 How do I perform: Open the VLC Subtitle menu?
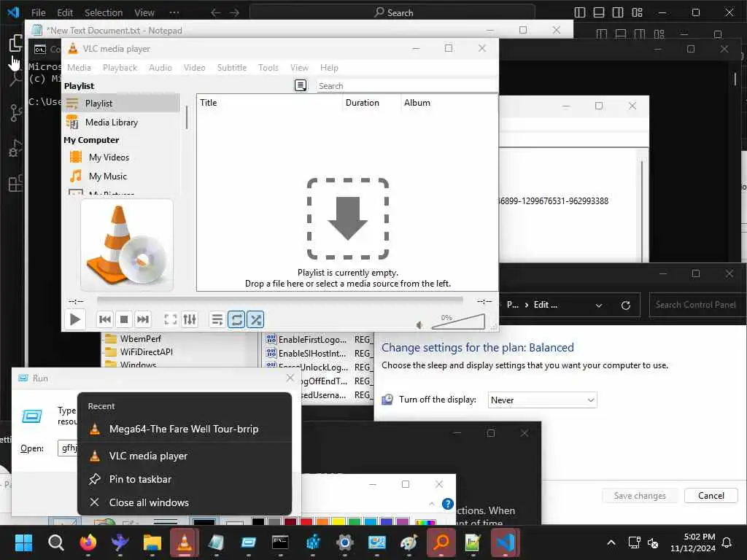pyautogui.click(x=232, y=68)
